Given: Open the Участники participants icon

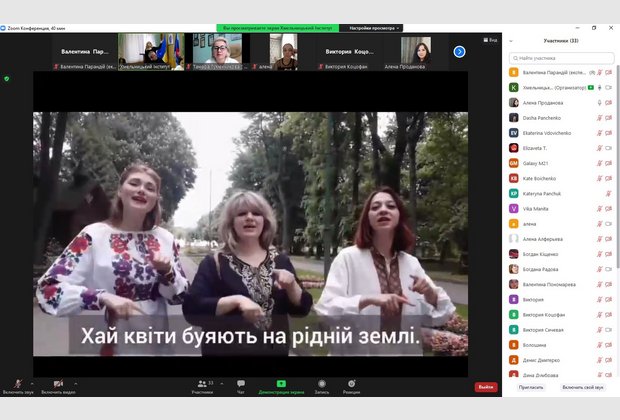Looking at the screenshot, I should 202,385.
